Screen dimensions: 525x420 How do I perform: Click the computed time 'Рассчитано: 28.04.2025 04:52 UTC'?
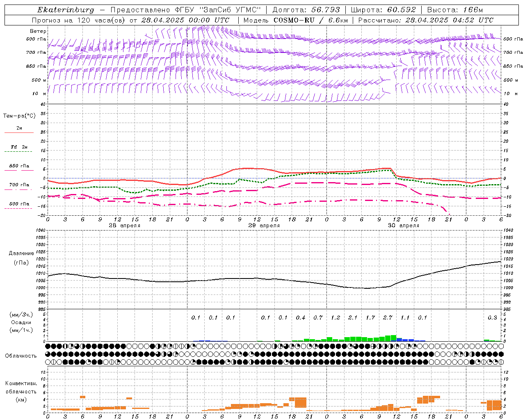click(x=426, y=20)
